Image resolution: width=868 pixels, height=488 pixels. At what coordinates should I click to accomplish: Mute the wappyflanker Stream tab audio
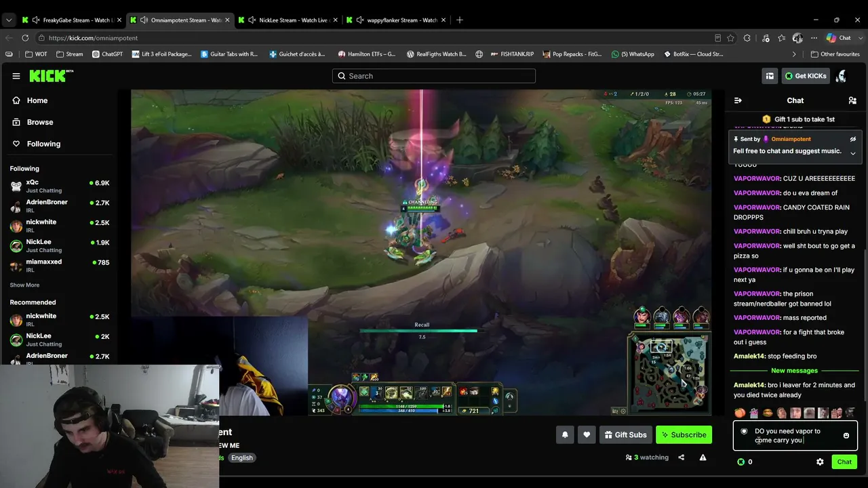coord(360,20)
